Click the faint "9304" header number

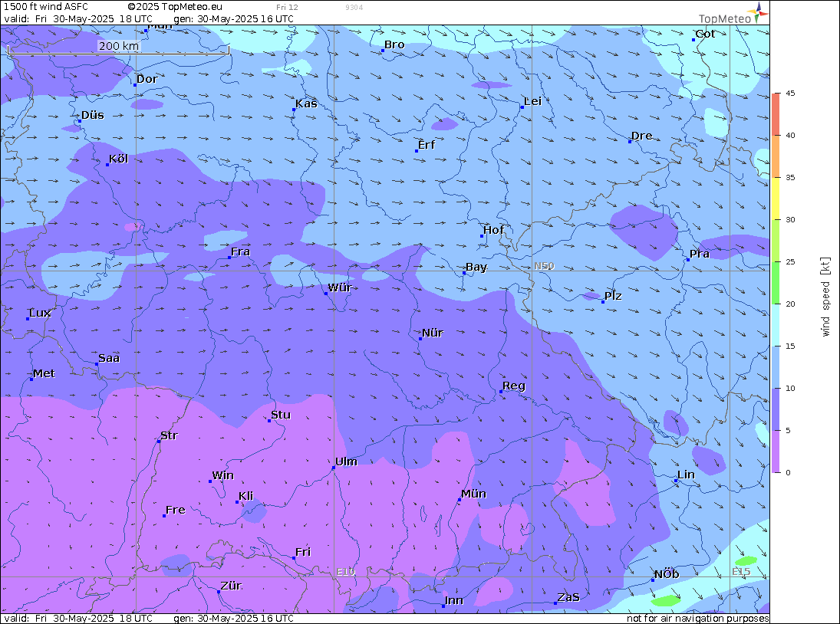354,8
